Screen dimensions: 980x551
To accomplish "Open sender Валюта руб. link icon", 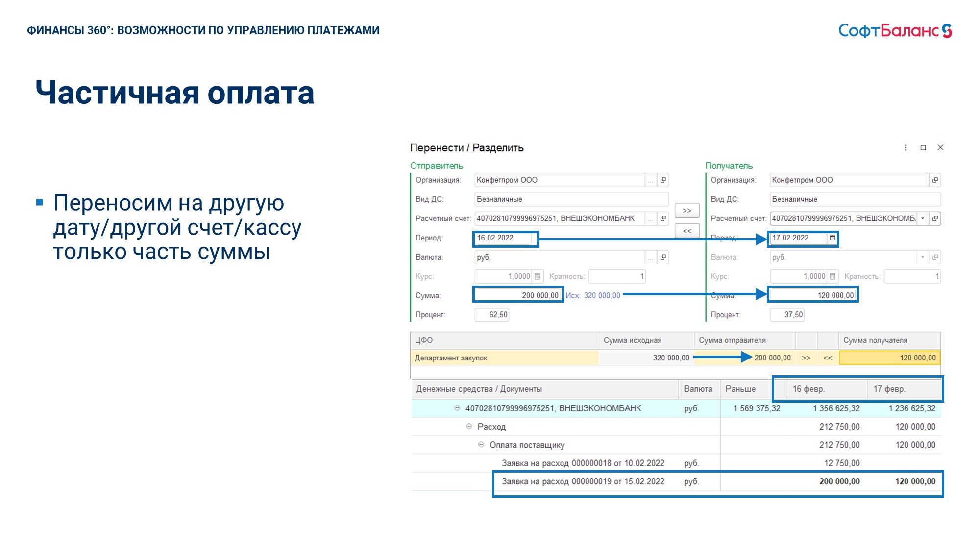I will (x=663, y=257).
